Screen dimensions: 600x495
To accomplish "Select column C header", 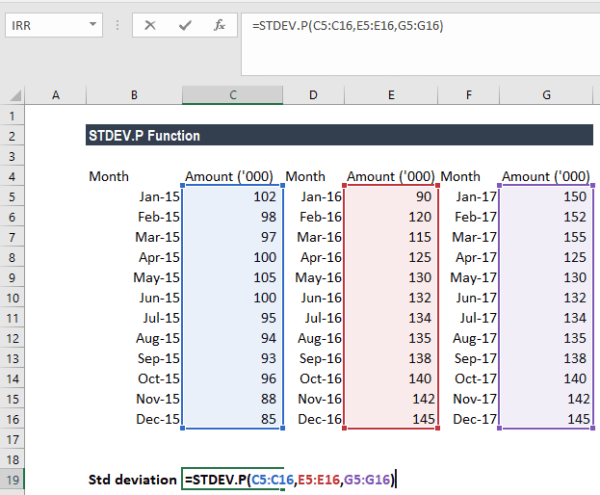I will [x=233, y=95].
